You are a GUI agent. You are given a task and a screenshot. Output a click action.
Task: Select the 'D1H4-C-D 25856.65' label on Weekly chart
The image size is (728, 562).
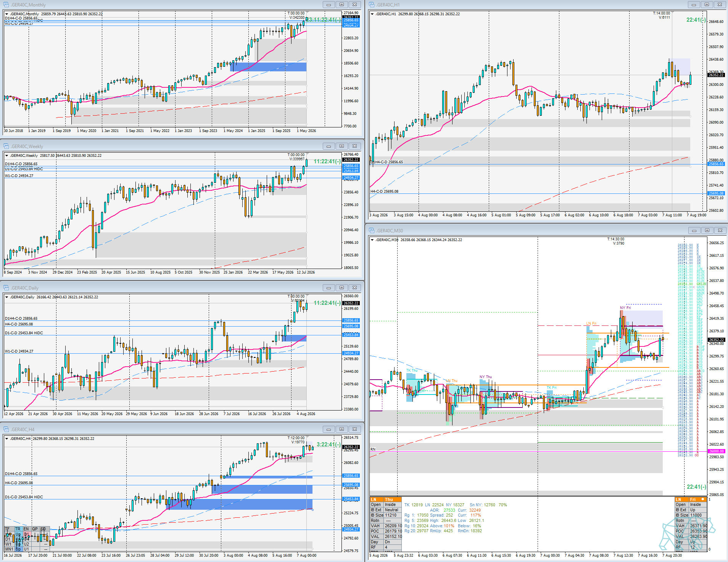[x=21, y=164]
